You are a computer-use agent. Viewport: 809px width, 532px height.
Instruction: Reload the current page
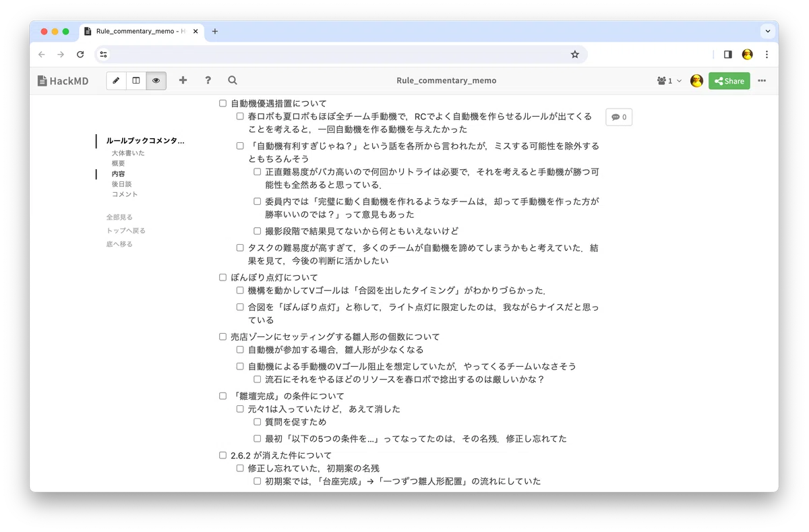pos(80,55)
